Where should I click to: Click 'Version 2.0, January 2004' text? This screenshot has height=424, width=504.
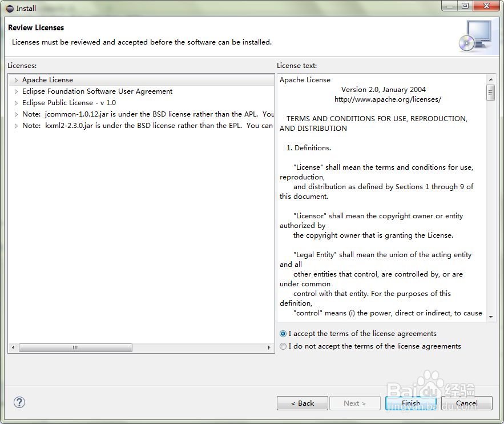tap(383, 90)
